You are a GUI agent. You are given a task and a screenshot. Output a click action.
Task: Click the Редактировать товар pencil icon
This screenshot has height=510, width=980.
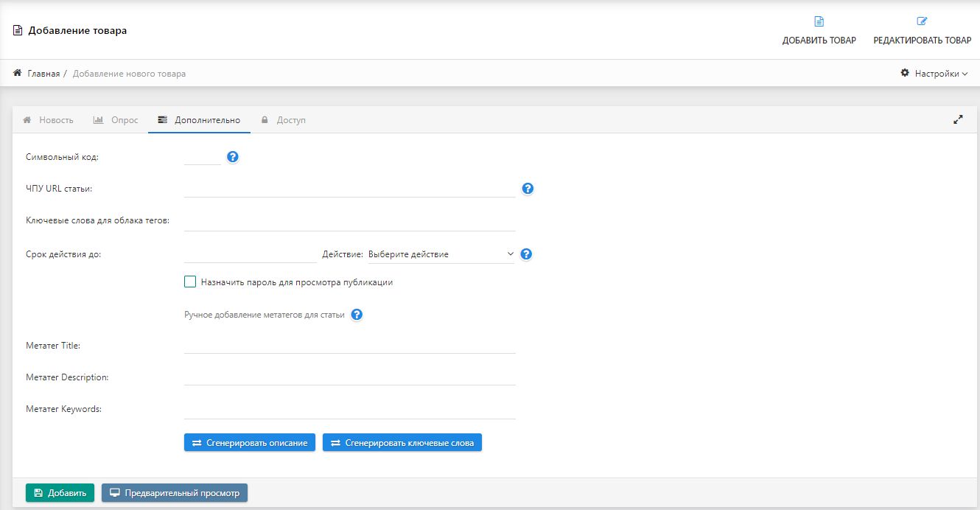(x=922, y=21)
